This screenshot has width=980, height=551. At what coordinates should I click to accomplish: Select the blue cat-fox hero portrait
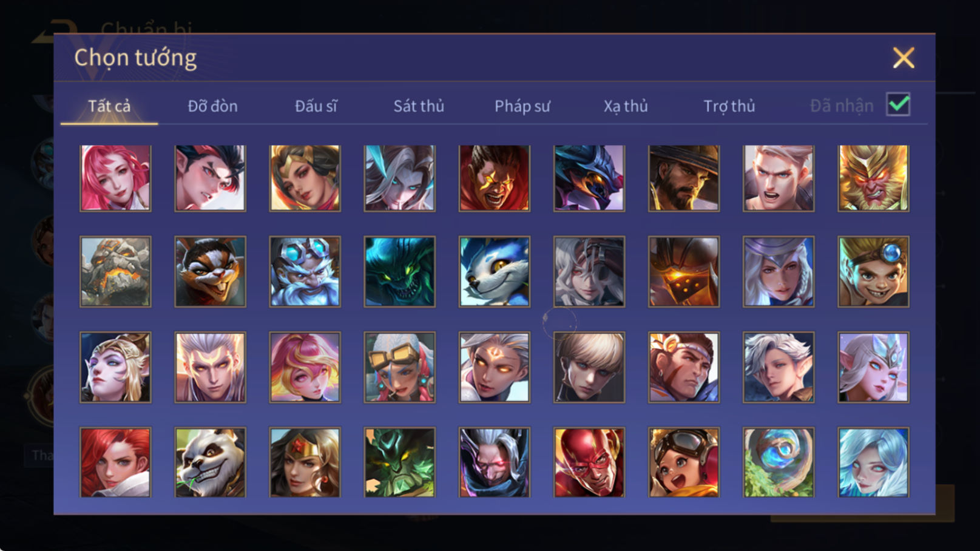pyautogui.click(x=494, y=271)
